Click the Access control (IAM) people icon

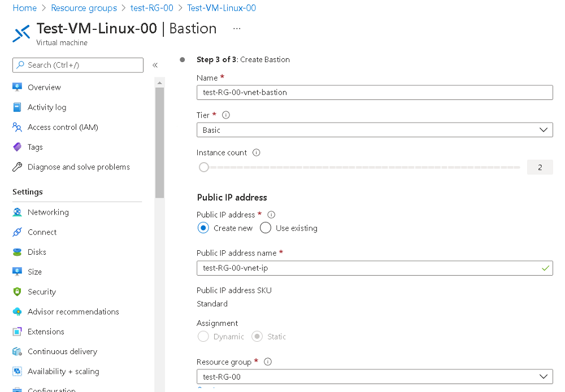(x=17, y=127)
